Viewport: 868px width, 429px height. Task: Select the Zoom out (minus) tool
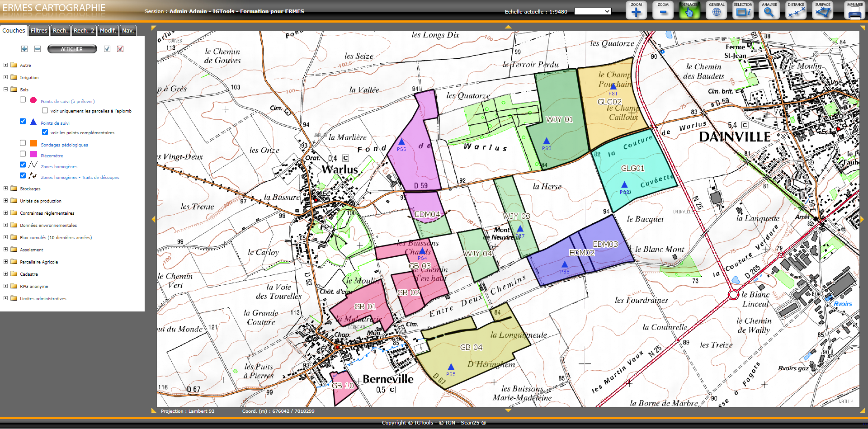[x=663, y=10]
